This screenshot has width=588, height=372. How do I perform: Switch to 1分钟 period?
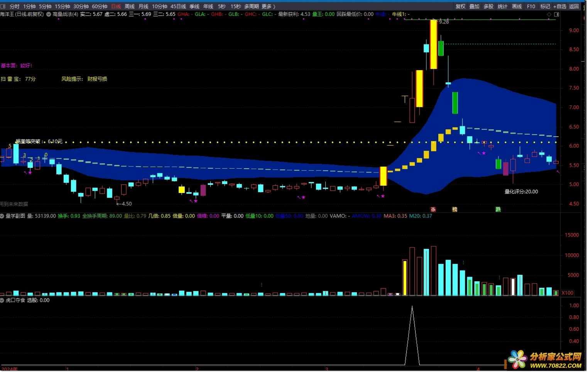click(x=29, y=6)
